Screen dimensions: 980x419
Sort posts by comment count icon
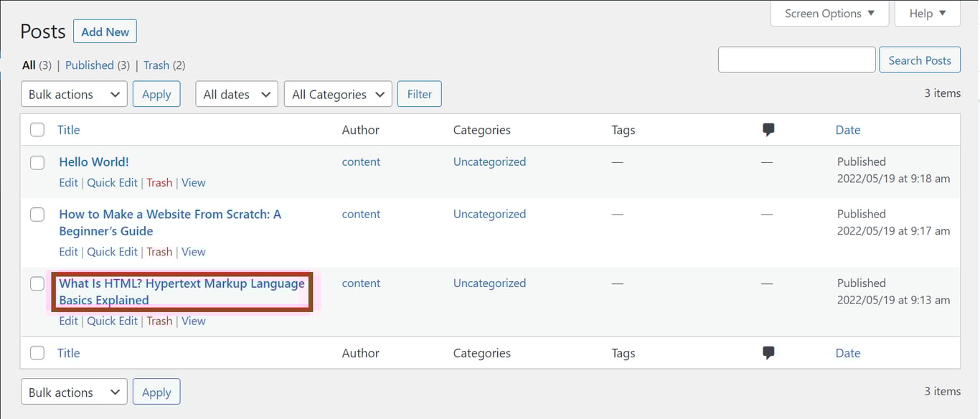(x=768, y=129)
